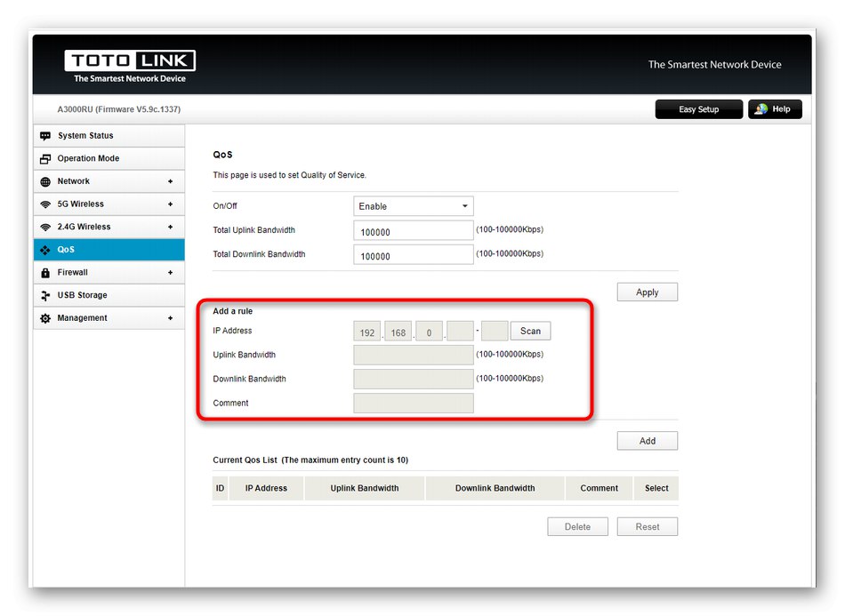The height and width of the screenshot is (616, 845).
Task: Click the IP octet field showing 192
Action: click(367, 332)
